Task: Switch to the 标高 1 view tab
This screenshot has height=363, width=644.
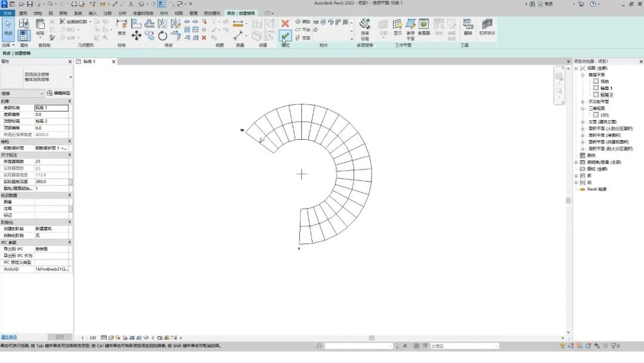Action: 89,61
